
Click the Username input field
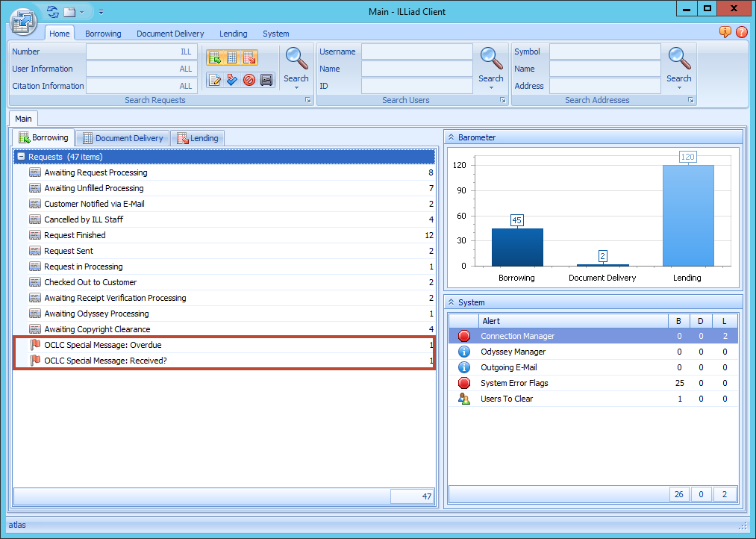(x=416, y=52)
